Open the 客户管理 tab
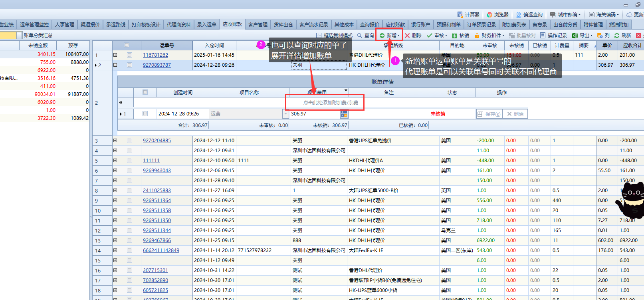Viewport: 644px width, 300px height. 258,25
